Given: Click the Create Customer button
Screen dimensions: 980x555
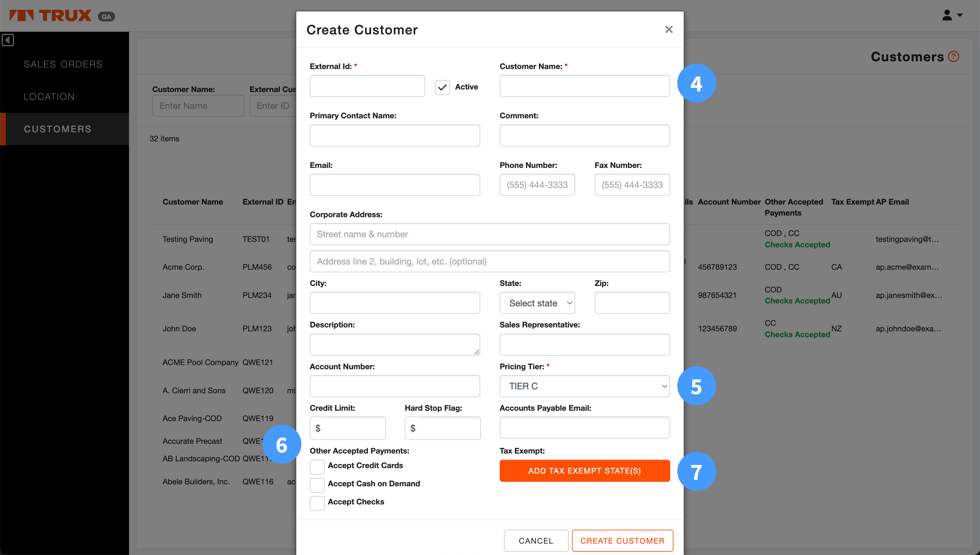Looking at the screenshot, I should (x=622, y=540).
